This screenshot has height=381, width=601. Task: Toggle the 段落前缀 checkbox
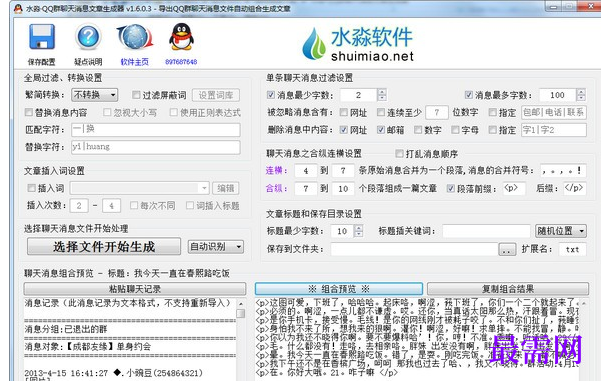(x=451, y=188)
